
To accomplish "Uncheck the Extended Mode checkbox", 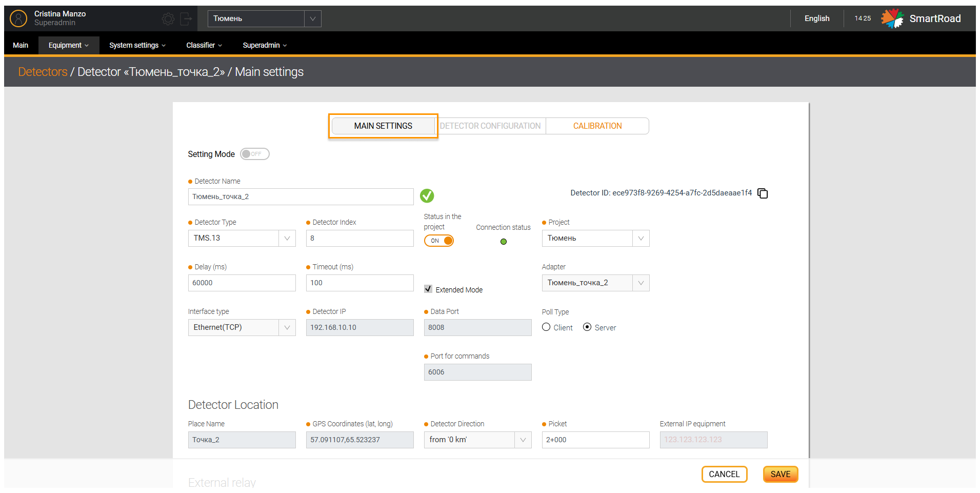I will point(428,289).
